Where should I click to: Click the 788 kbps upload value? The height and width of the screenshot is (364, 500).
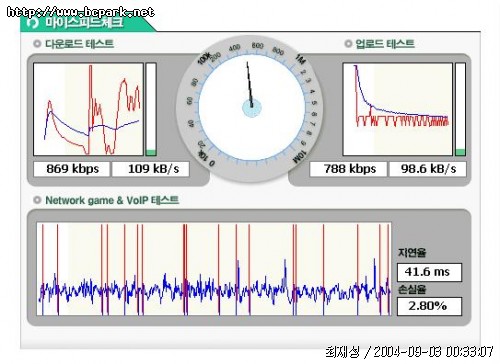coord(349,169)
